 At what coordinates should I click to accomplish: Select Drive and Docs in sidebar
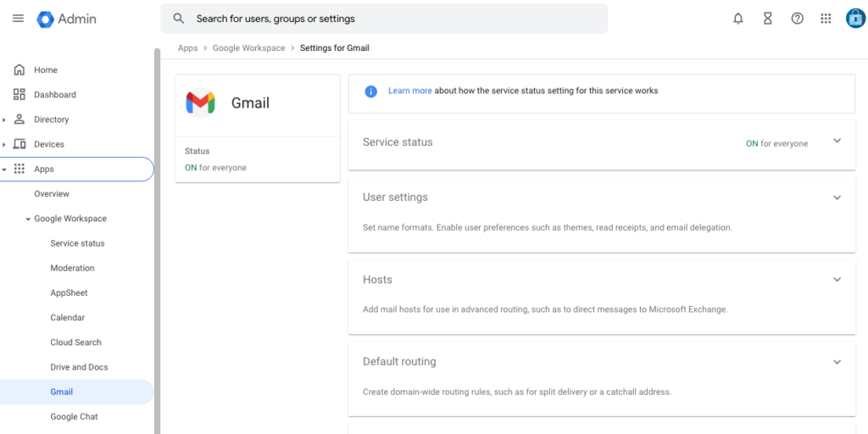point(79,367)
